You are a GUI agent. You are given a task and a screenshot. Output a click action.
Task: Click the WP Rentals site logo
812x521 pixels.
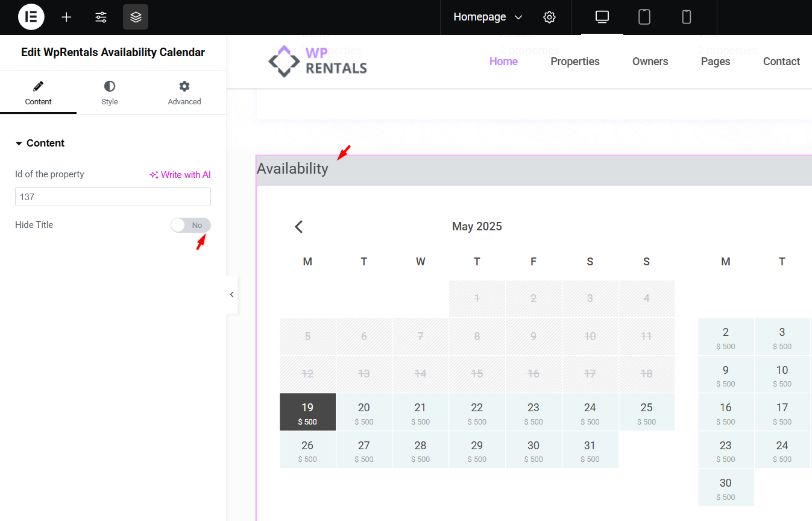tap(318, 61)
